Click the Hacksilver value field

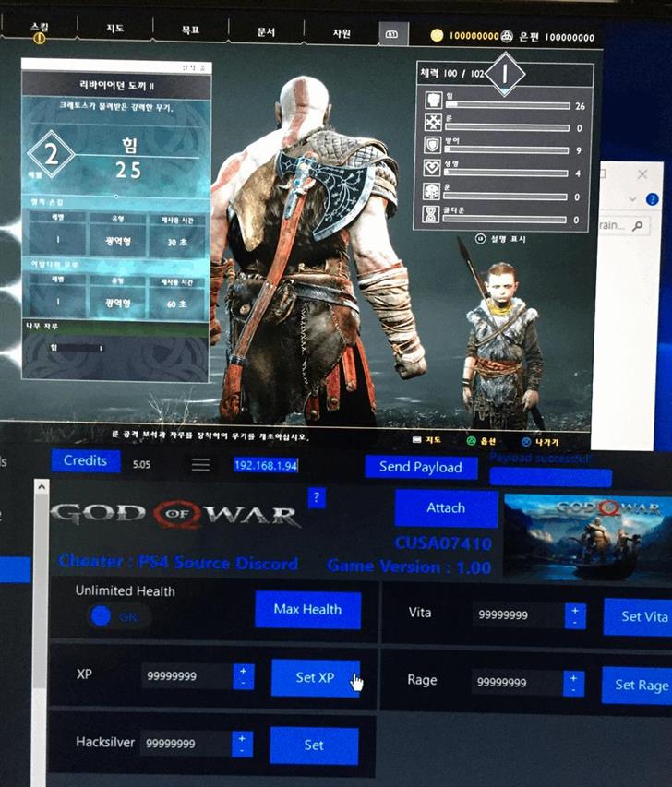[186, 744]
